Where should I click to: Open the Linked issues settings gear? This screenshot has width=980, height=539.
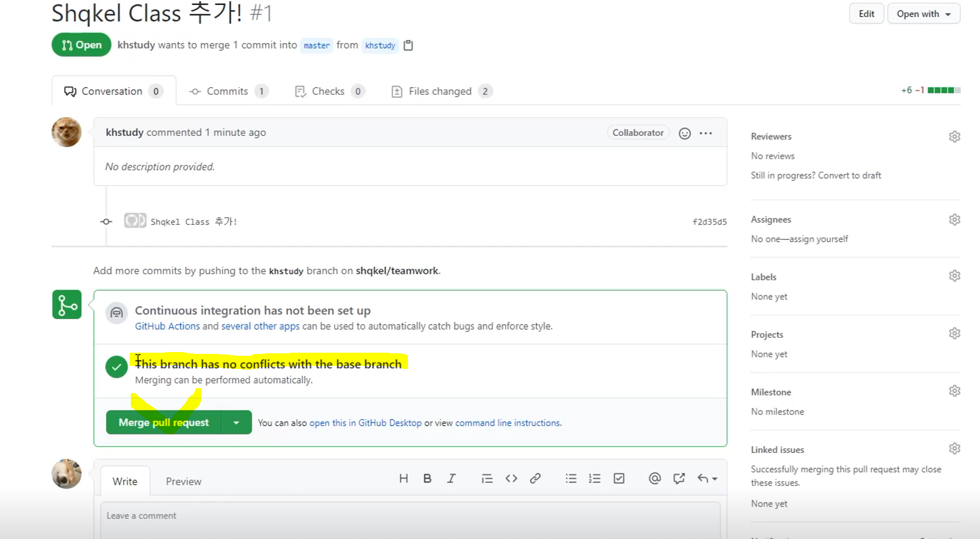click(x=954, y=449)
